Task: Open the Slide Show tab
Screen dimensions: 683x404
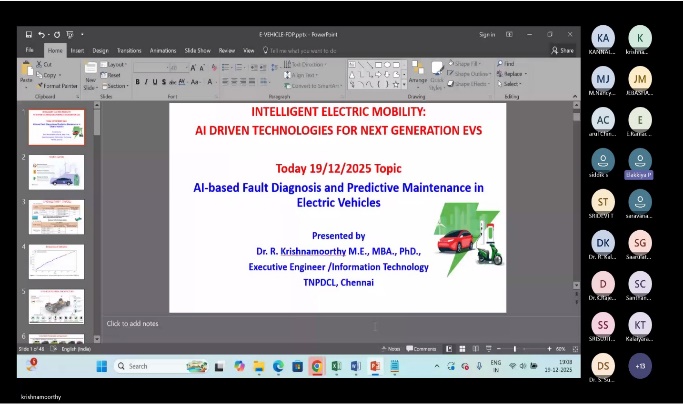Action: [x=197, y=50]
